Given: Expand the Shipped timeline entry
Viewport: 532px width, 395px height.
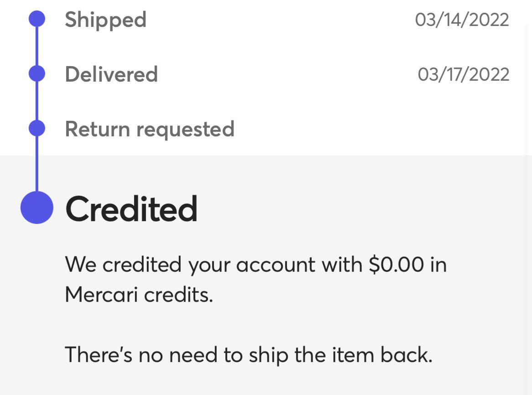Looking at the screenshot, I should [106, 19].
